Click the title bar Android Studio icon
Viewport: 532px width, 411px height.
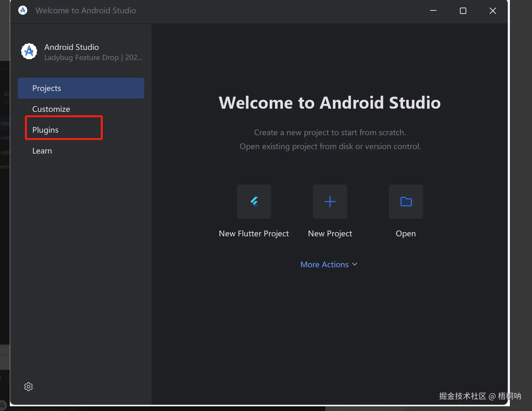click(23, 10)
